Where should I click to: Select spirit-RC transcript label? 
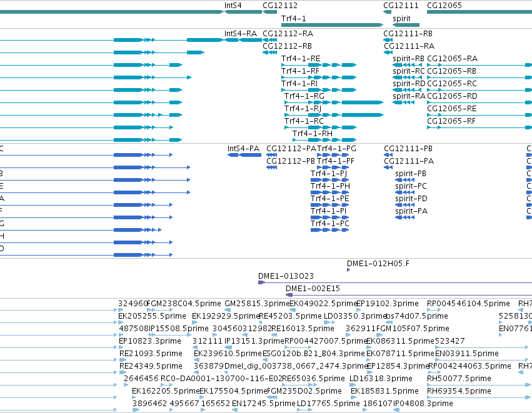pos(408,71)
